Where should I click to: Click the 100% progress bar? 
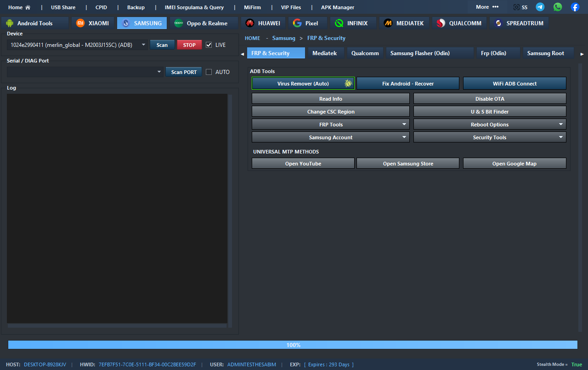coord(293,345)
